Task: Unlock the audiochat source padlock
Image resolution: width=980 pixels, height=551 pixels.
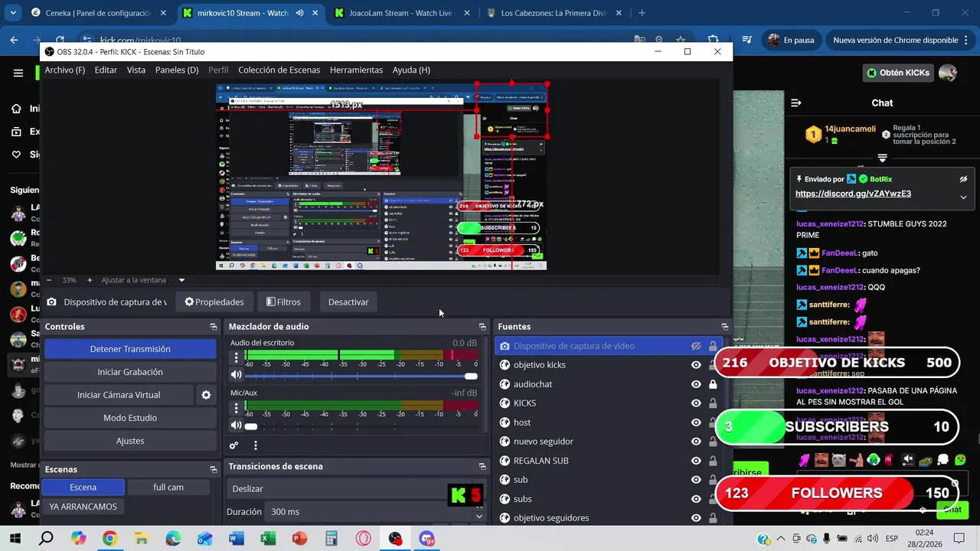Action: pos(713,384)
